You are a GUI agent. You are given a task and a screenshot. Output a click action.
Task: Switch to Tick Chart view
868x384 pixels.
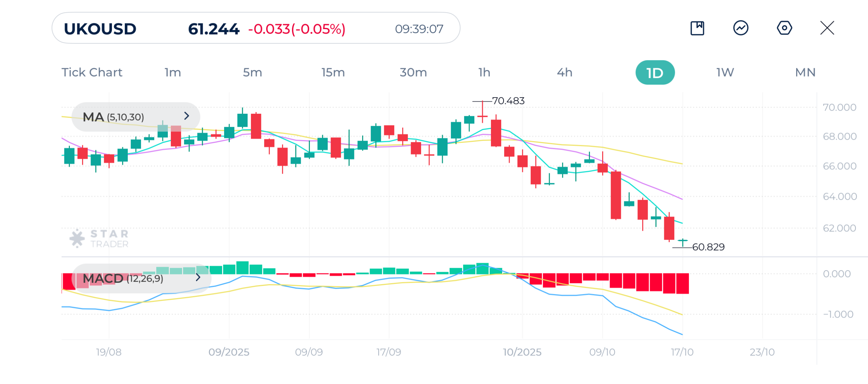pos(92,72)
